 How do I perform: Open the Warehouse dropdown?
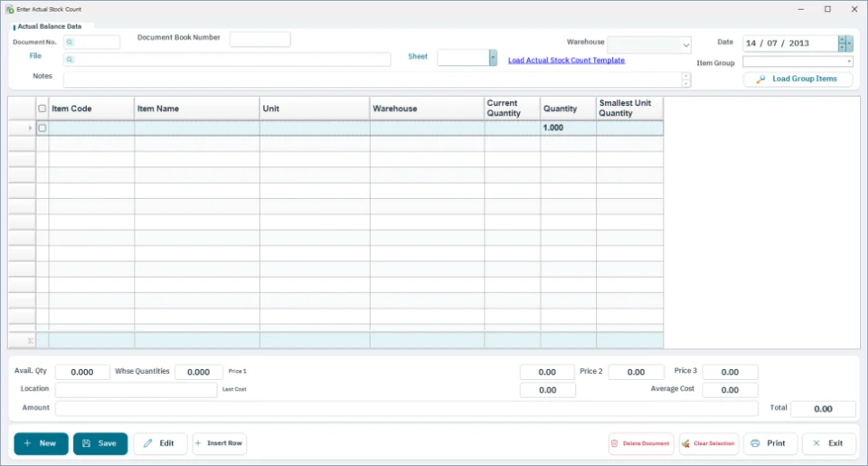point(686,45)
